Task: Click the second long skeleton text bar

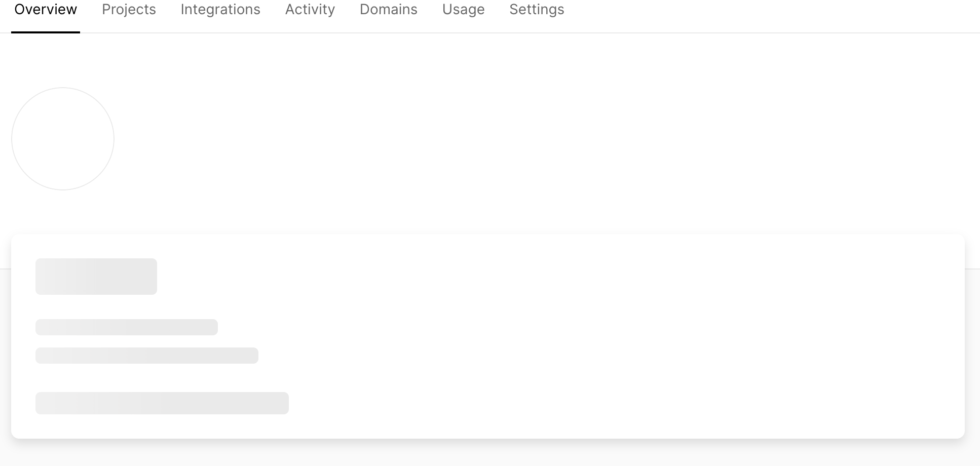Action: point(146,355)
